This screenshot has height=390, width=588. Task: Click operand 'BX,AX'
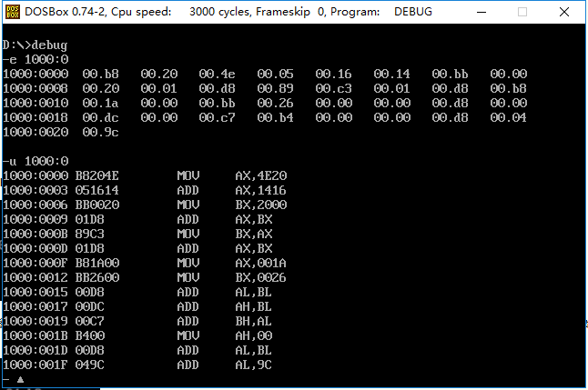tap(254, 235)
